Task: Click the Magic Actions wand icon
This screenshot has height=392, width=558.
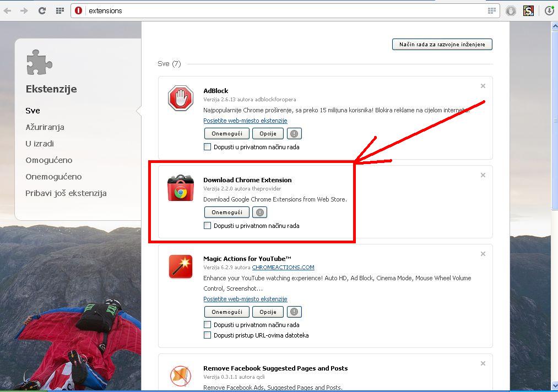Action: pos(181,266)
